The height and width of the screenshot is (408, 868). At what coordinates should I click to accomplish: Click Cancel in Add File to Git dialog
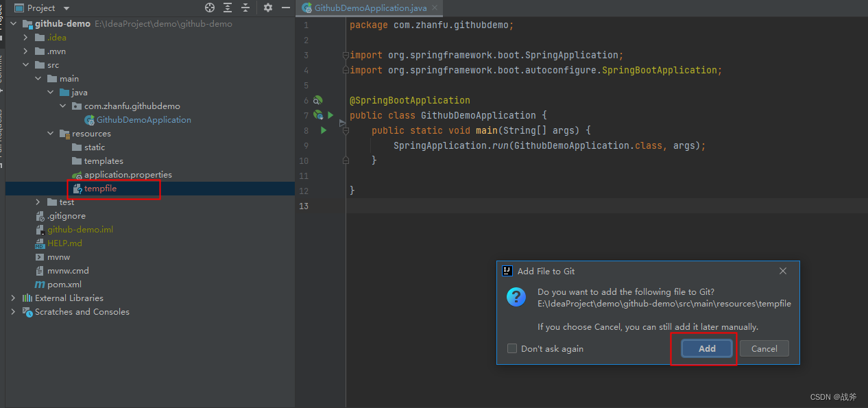[764, 348]
